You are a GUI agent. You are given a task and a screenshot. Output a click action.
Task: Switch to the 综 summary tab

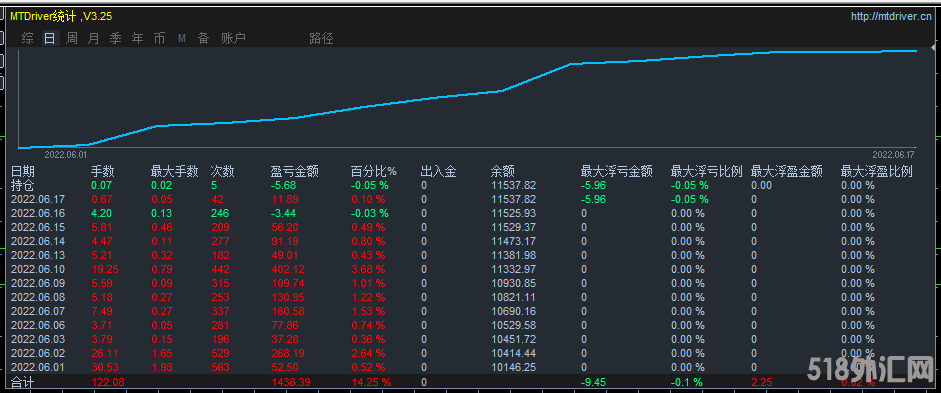pyautogui.click(x=28, y=38)
